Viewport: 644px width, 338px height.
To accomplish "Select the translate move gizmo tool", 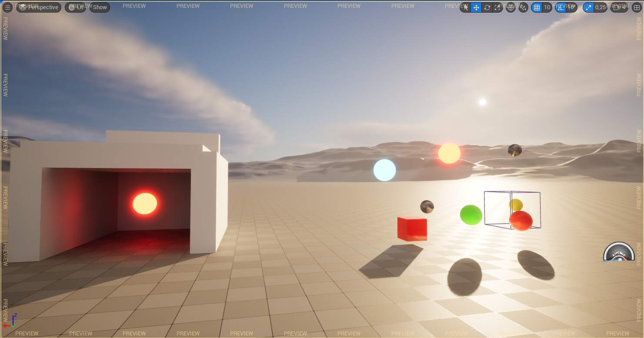I will click(x=476, y=7).
